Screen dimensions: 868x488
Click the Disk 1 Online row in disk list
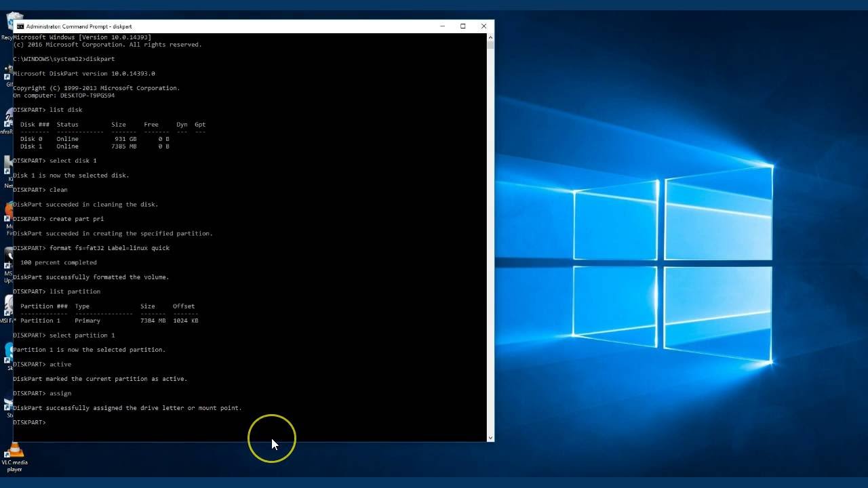(95, 146)
